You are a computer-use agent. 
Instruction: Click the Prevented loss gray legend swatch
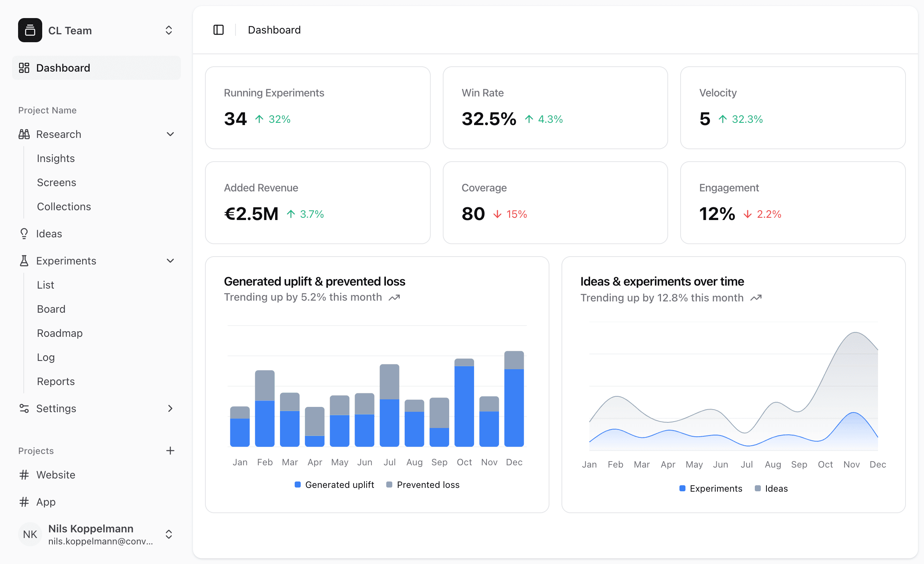pyautogui.click(x=389, y=485)
